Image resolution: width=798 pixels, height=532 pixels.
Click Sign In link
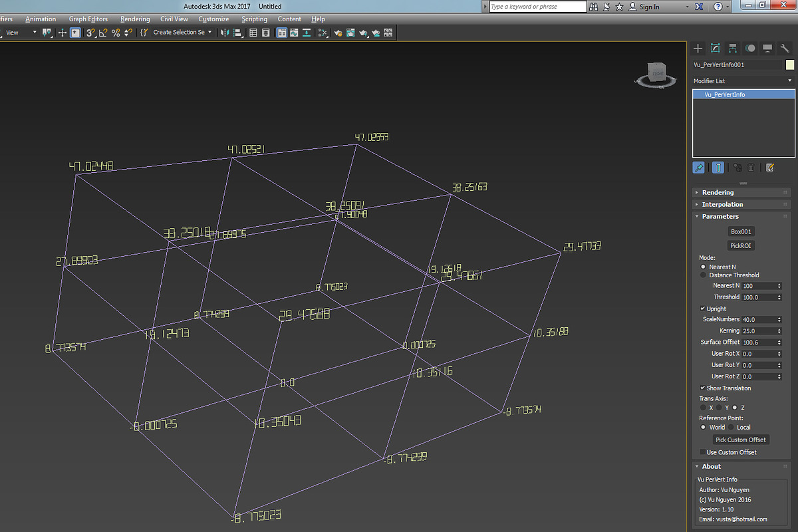coord(649,7)
